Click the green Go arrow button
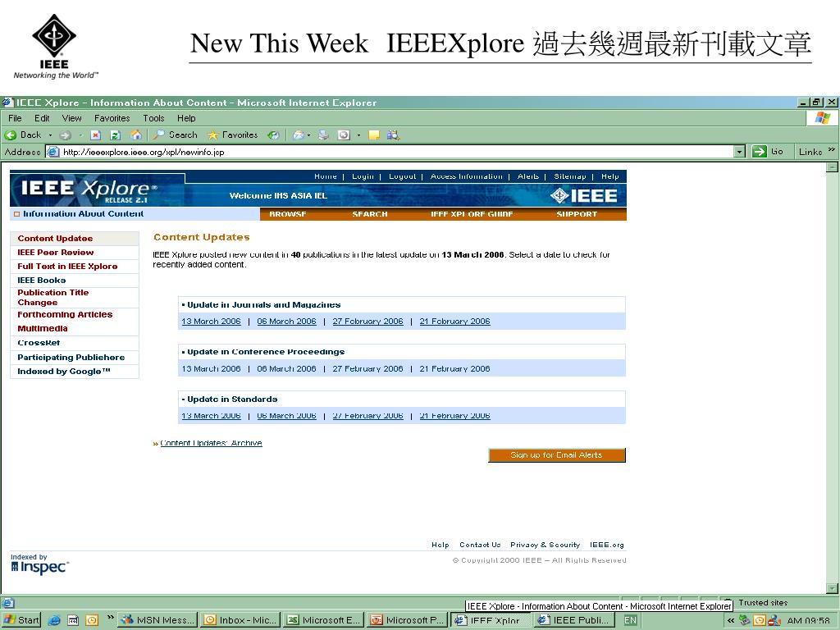840x630 pixels. pos(759,152)
